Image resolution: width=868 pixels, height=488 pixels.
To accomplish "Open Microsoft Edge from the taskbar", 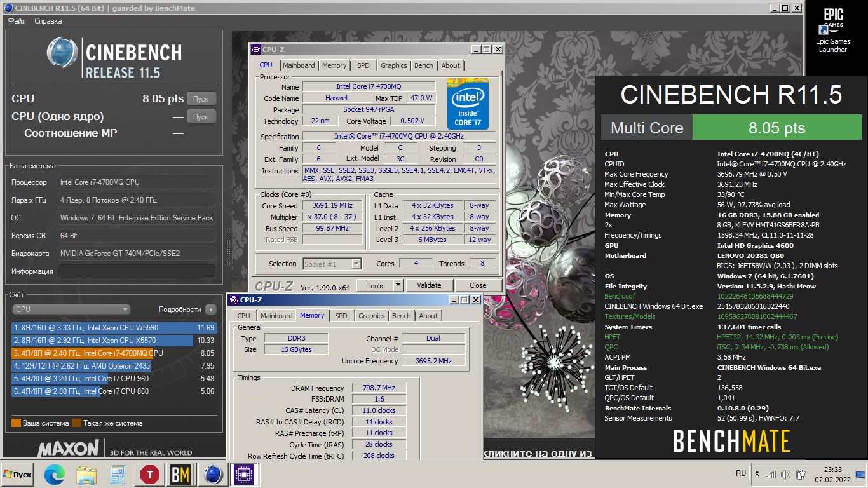I will tap(55, 475).
